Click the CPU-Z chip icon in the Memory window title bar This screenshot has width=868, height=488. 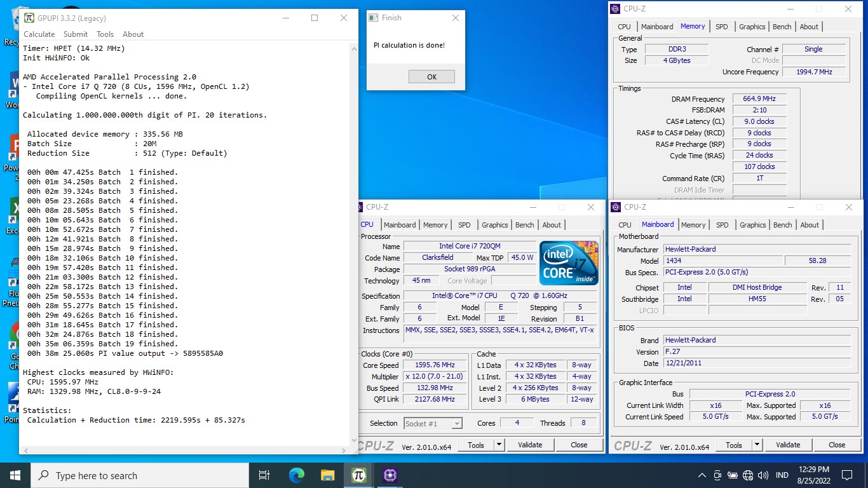pos(615,8)
